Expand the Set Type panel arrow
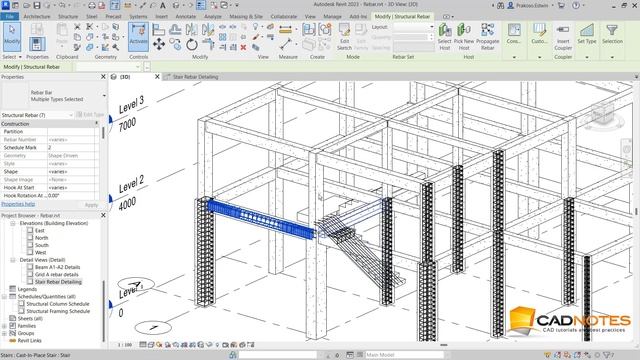This screenshot has width=640, height=360. pyautogui.click(x=587, y=57)
